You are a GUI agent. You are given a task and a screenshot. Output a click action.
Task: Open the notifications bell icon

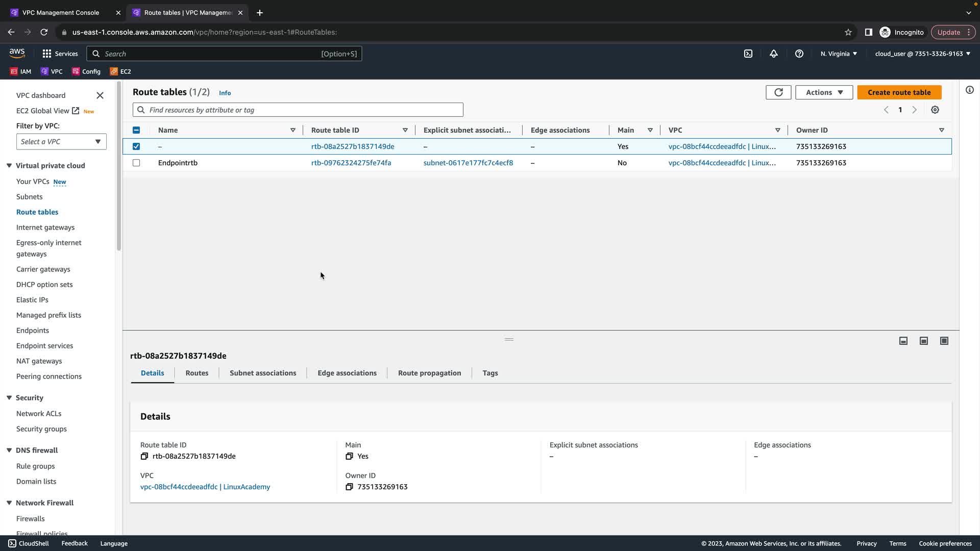click(x=773, y=54)
